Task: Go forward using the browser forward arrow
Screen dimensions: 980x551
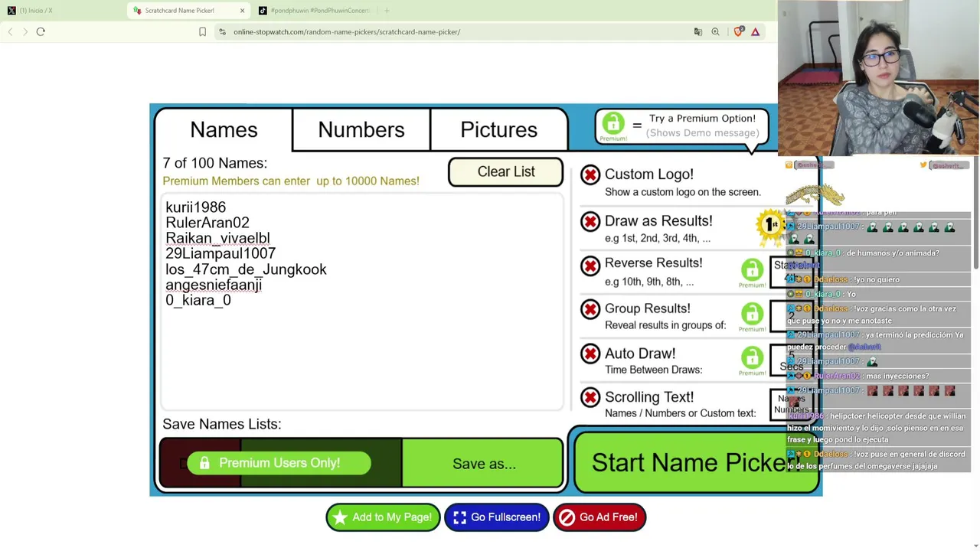Action: pyautogui.click(x=24, y=31)
